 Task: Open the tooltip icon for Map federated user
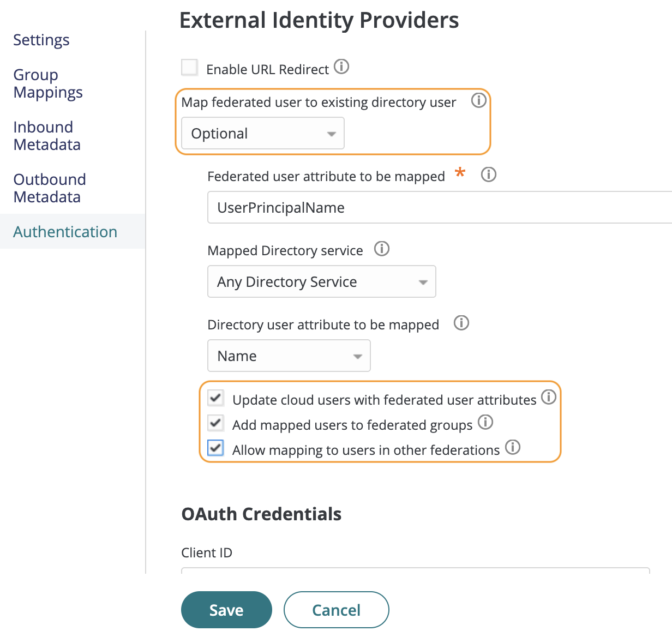pos(478,100)
